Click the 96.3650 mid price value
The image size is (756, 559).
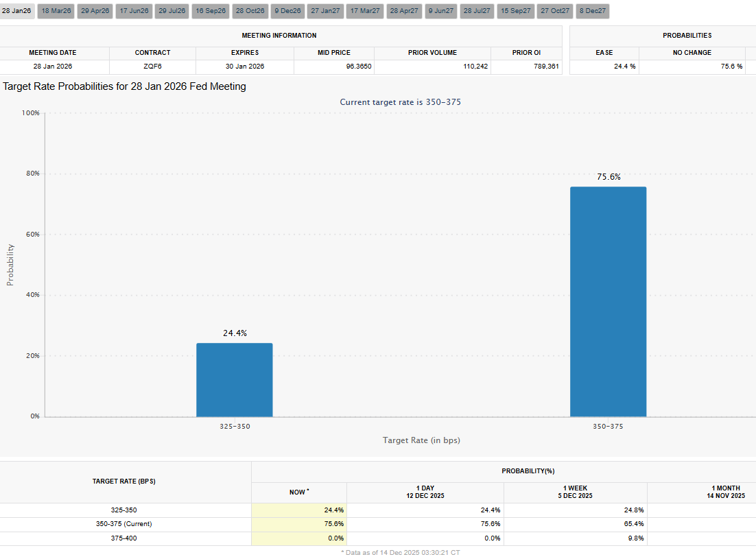tap(359, 67)
